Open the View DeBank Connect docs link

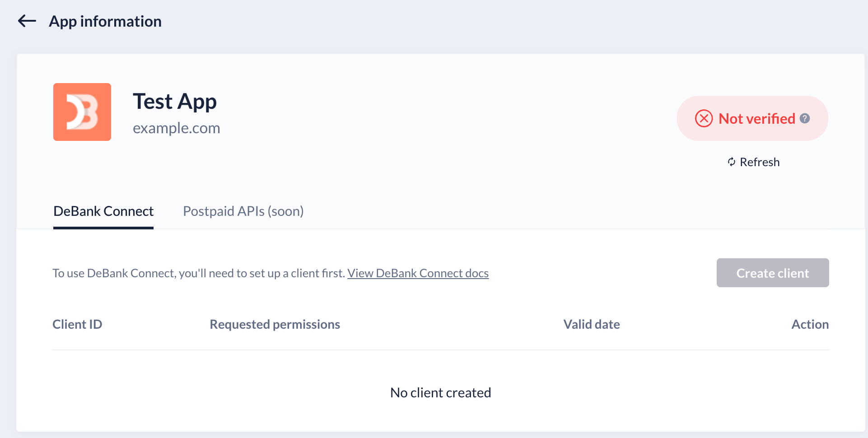[418, 273]
